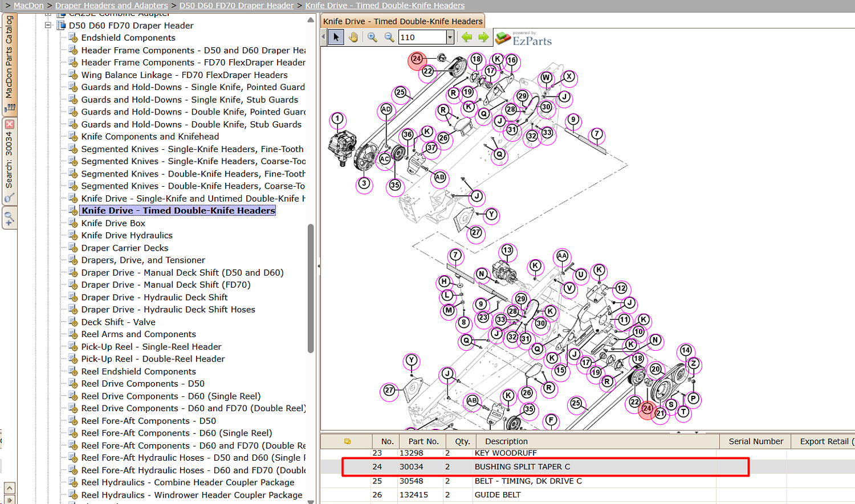Image resolution: width=855 pixels, height=504 pixels.
Task: Open Knife Components and Knifehead
Action: (x=150, y=137)
